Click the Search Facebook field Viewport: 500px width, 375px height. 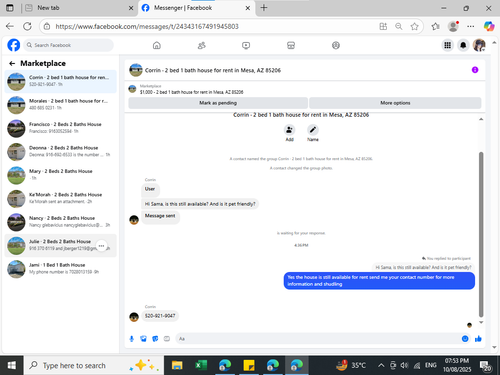pos(68,45)
